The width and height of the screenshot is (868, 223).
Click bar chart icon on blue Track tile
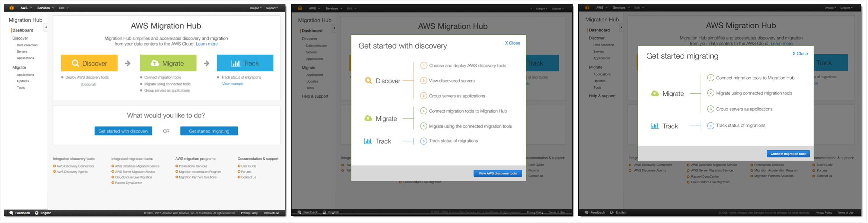(x=235, y=63)
